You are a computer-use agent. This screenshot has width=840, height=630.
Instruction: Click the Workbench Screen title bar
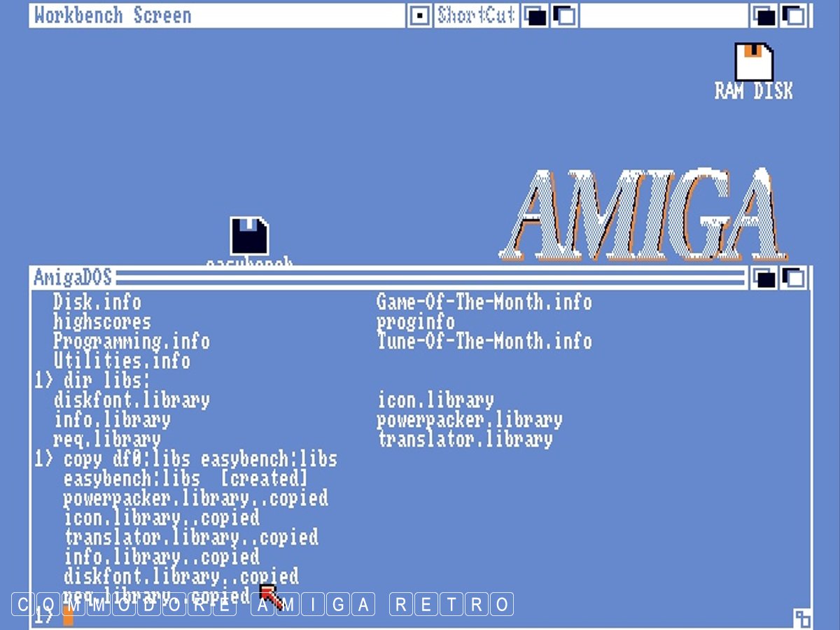pos(210,15)
